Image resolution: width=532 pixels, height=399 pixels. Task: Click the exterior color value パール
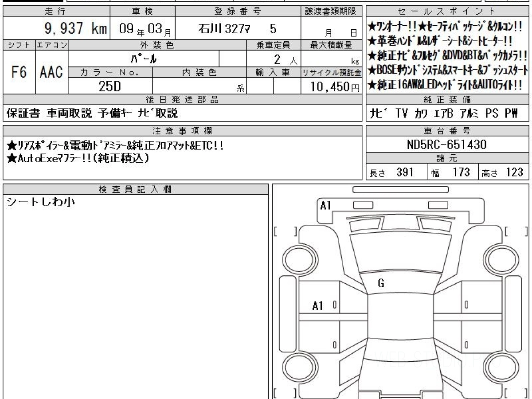[144, 59]
